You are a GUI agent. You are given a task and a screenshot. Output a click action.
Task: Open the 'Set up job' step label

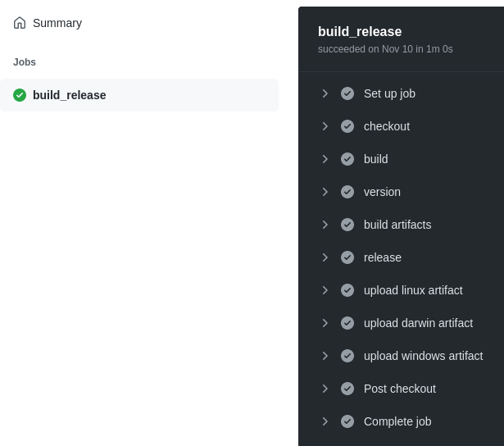tap(389, 94)
